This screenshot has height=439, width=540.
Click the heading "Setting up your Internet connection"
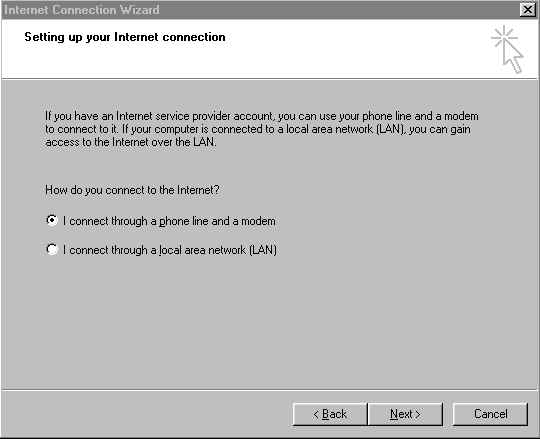tap(125, 37)
